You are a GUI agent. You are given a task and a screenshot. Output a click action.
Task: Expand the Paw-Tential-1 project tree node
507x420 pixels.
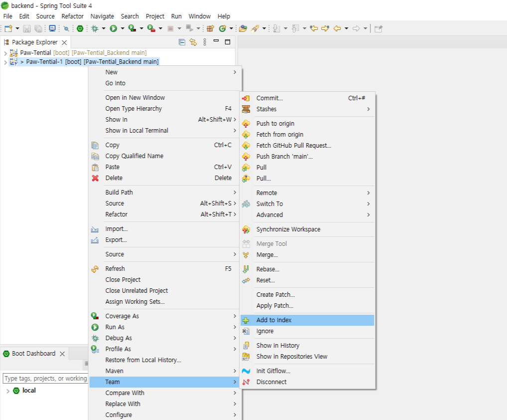[x=5, y=62]
